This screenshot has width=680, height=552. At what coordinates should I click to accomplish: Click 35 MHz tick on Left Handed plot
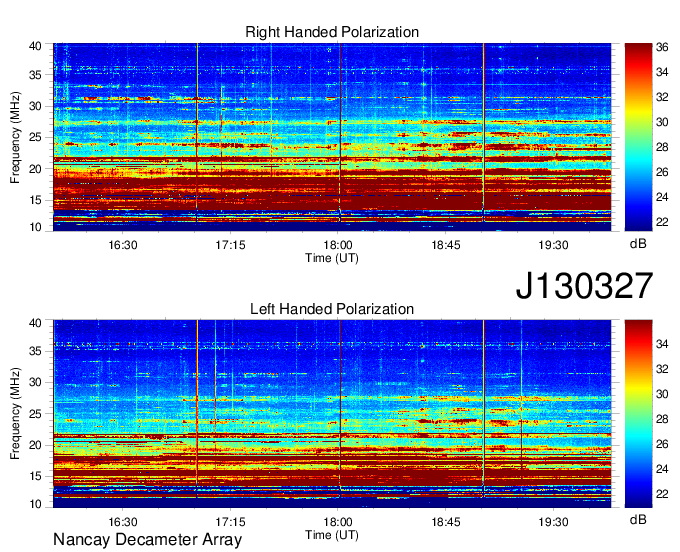coord(35,351)
